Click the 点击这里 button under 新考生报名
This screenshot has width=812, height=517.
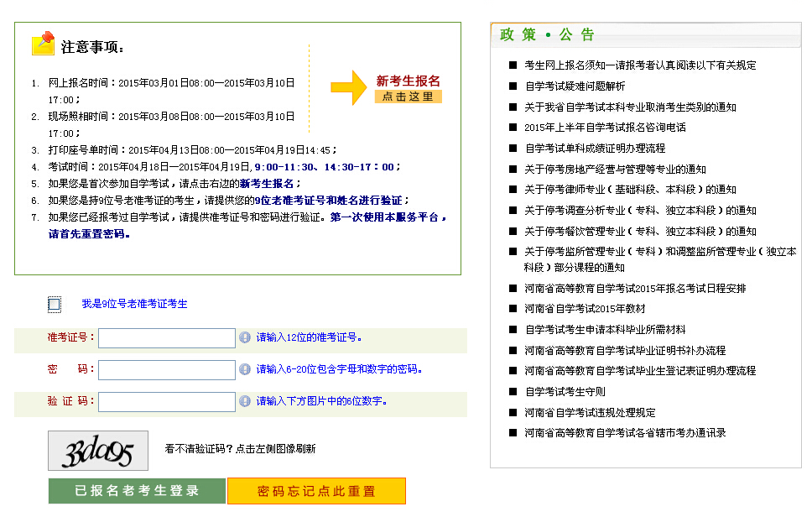(409, 97)
